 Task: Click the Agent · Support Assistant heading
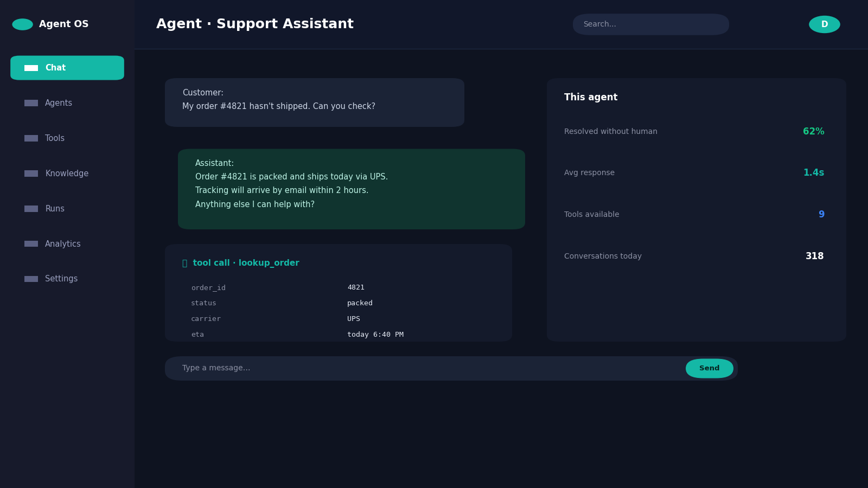tap(255, 24)
